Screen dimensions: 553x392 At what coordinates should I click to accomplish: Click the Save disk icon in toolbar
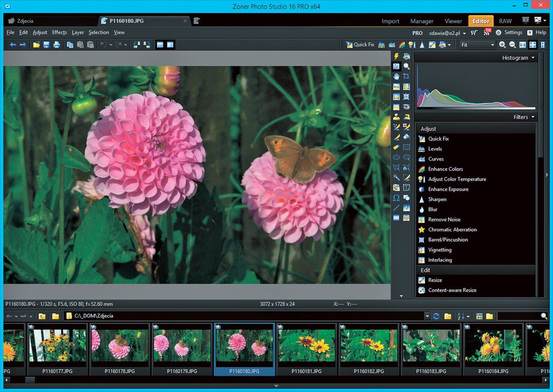[x=46, y=44]
